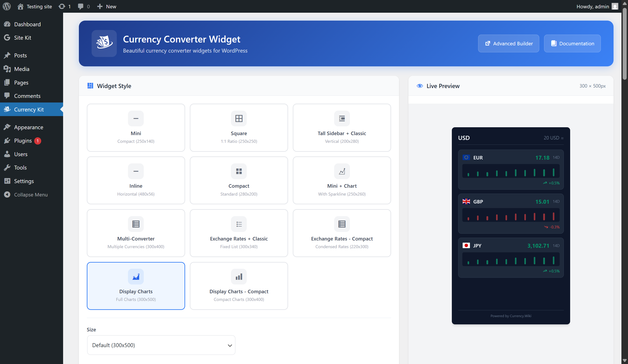Click the Media sidebar icon

pyautogui.click(x=7, y=69)
